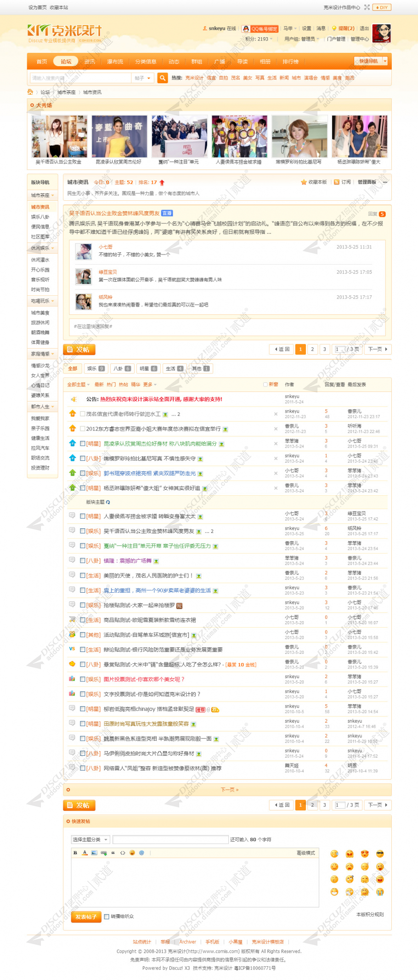418x980 pixels.
Task: Click the orange search magnifier button
Action: pos(162,78)
